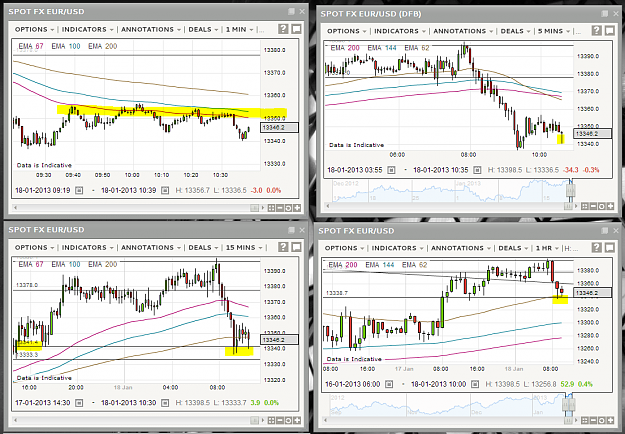
Task: Open ANNOTATIONS menu on 1 MIN chart
Action: (151, 29)
